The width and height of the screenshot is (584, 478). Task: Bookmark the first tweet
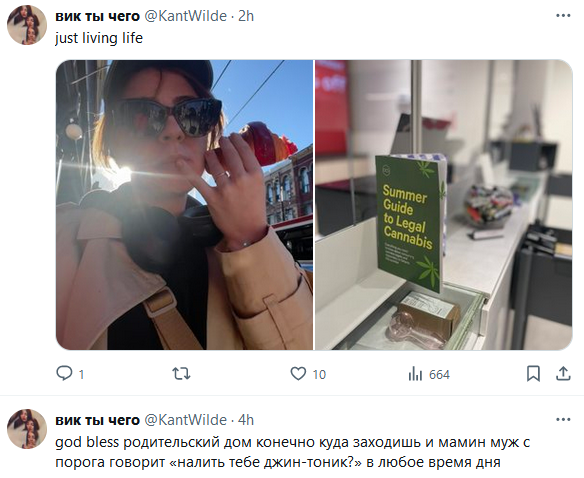pos(533,373)
